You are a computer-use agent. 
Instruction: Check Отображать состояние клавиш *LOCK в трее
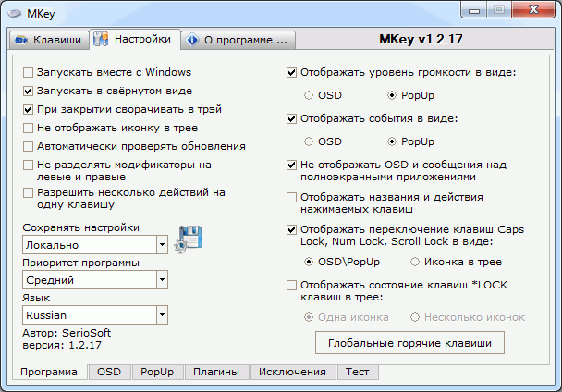tap(291, 285)
